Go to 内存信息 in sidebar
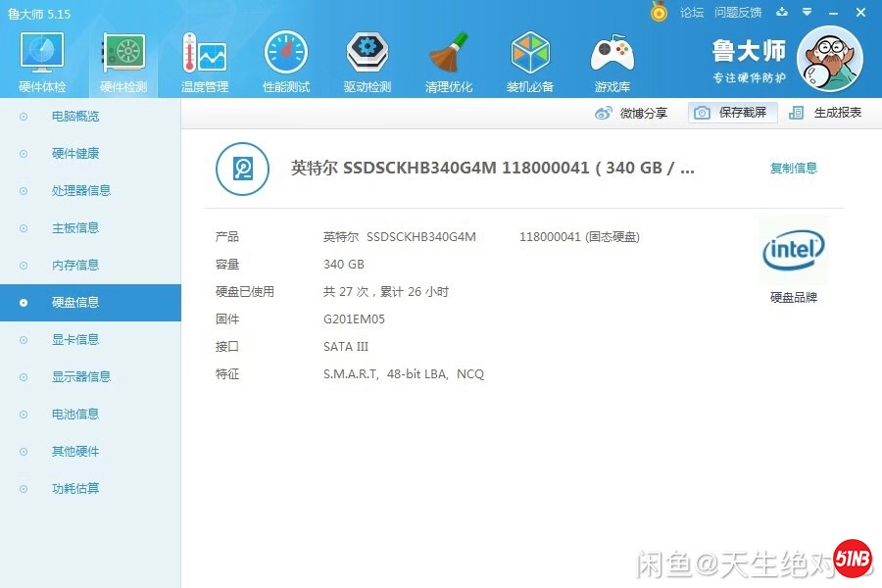882x588 pixels. pos(75,266)
